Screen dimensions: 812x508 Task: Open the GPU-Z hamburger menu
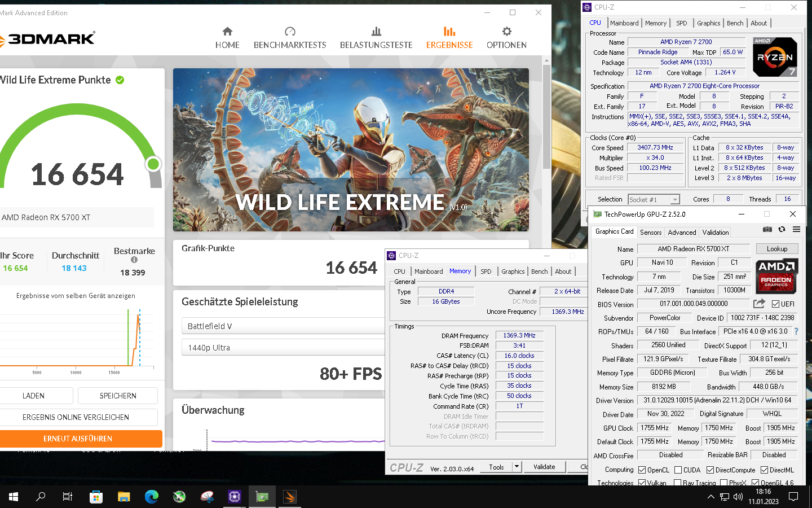(x=796, y=229)
